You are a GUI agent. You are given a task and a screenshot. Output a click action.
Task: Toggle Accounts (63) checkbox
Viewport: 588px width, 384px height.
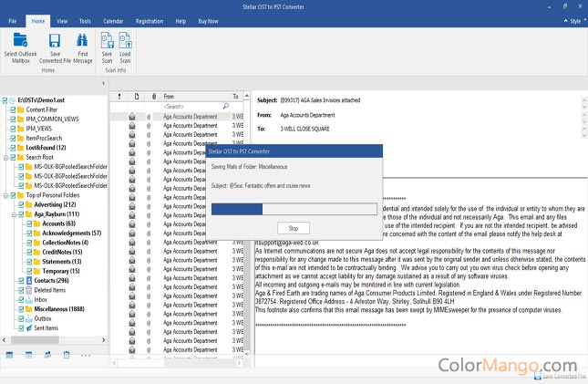coord(29,223)
